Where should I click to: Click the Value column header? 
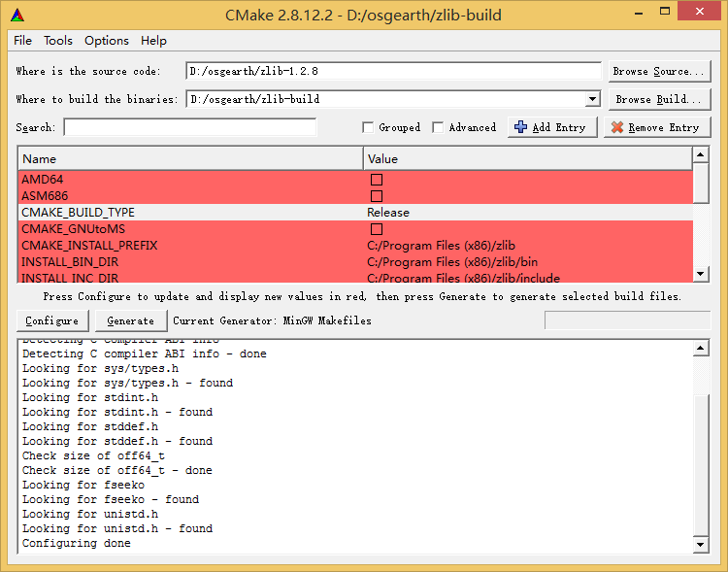coord(528,159)
